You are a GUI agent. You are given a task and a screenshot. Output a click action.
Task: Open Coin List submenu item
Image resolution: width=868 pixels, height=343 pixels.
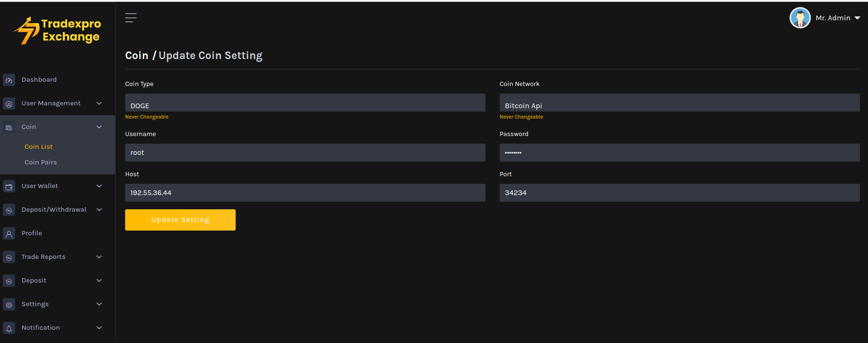[x=39, y=147]
